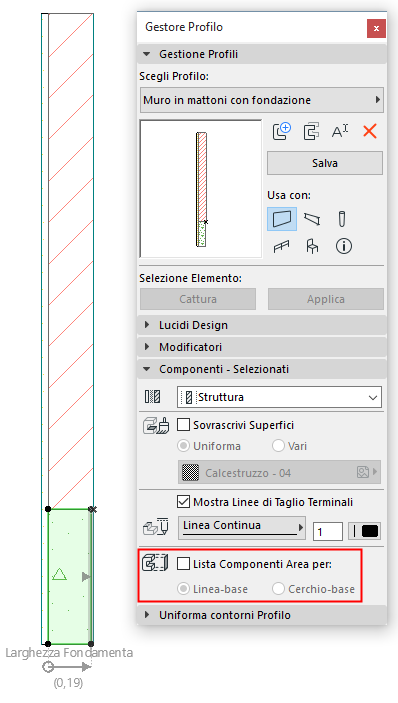Click the Larghezza Fondamenta label
The height and width of the screenshot is (703, 398).
(x=69, y=652)
